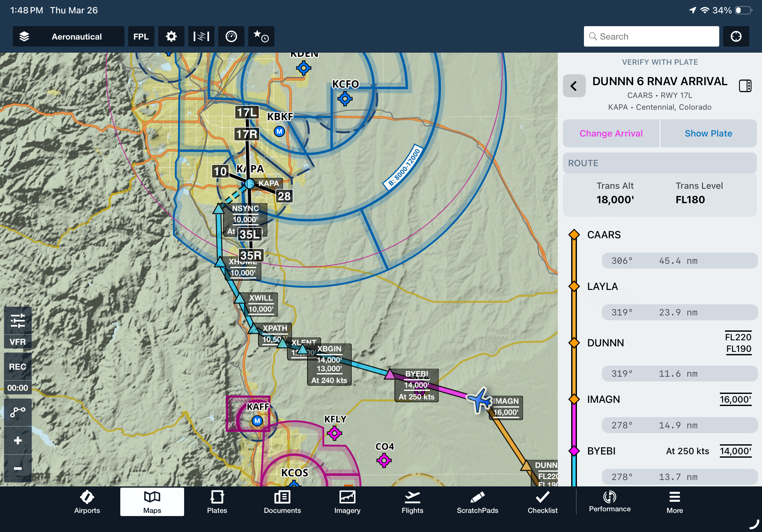Toggle the FPL flight plan panel
Viewport: 762px width, 532px height.
pyautogui.click(x=141, y=36)
